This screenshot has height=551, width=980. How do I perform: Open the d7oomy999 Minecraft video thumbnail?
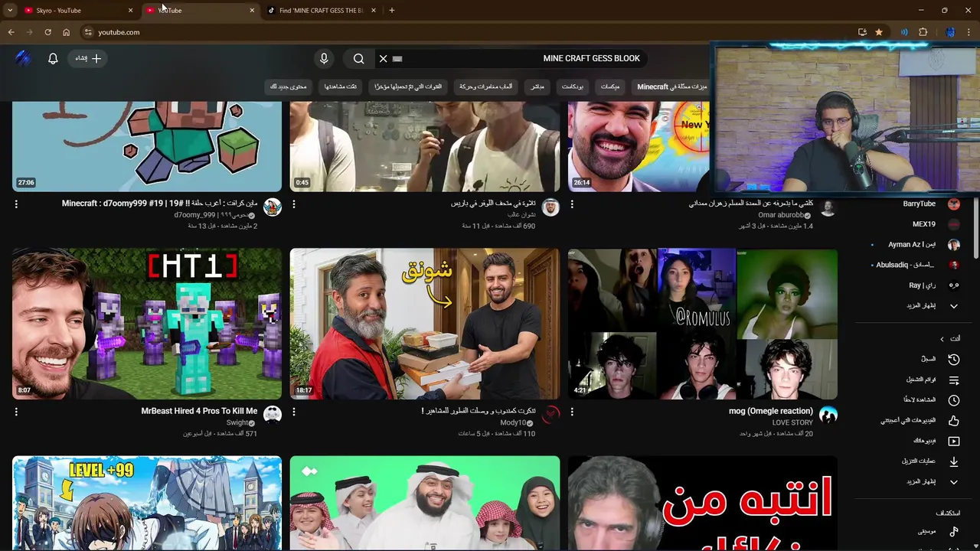pos(147,146)
